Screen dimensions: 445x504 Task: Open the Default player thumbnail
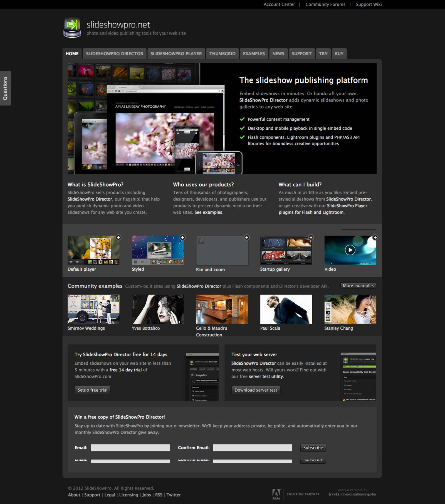(93, 250)
